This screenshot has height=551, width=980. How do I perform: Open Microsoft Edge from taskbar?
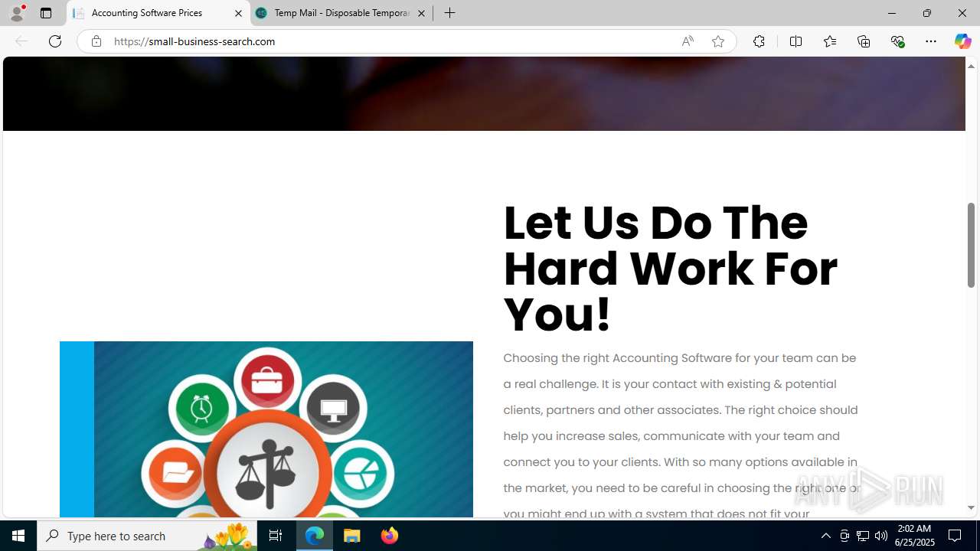coord(315,536)
